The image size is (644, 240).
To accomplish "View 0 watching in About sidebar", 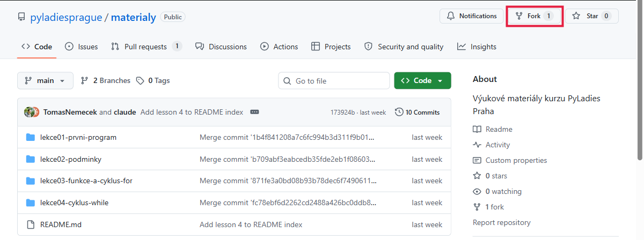I will pos(497,191).
